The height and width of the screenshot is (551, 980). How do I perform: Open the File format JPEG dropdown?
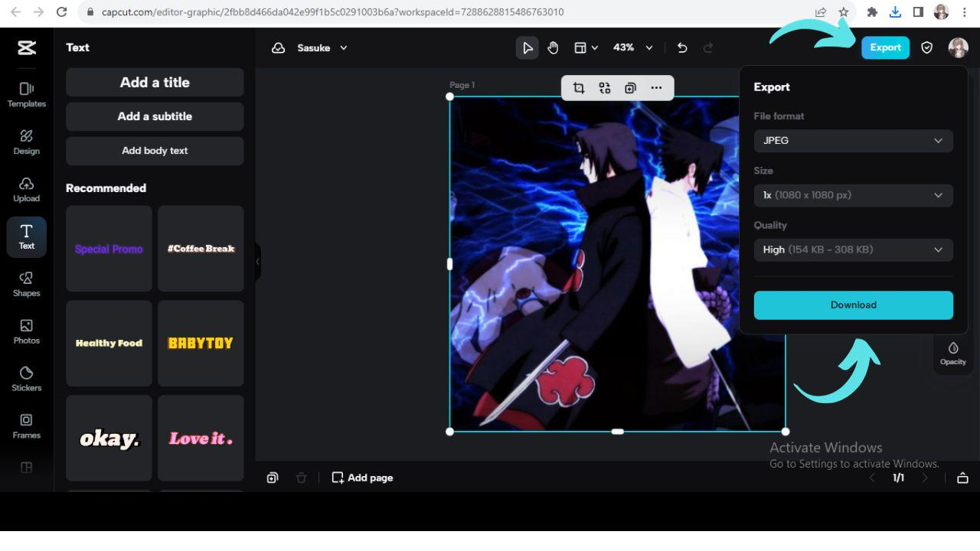point(854,141)
